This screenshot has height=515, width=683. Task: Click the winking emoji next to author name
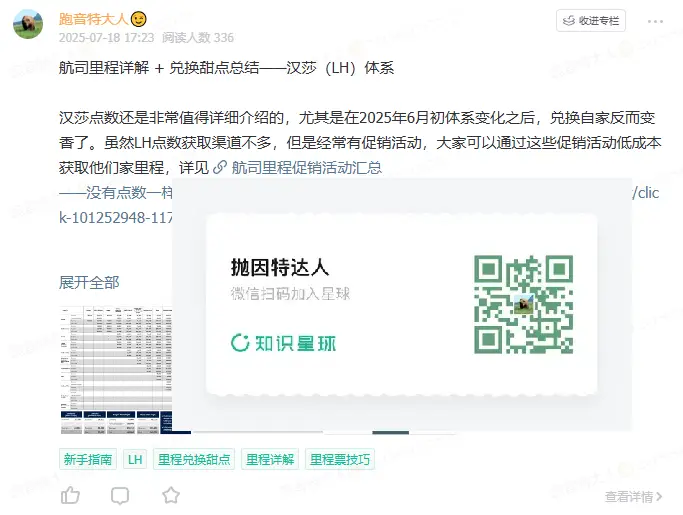139,20
